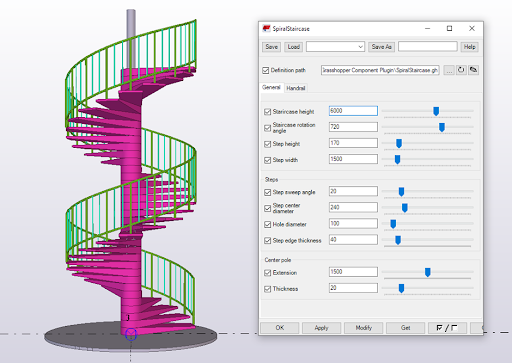The width and height of the screenshot is (512, 363).
Task: Click the grey pole extension atop the staircase
Action: (x=131, y=38)
